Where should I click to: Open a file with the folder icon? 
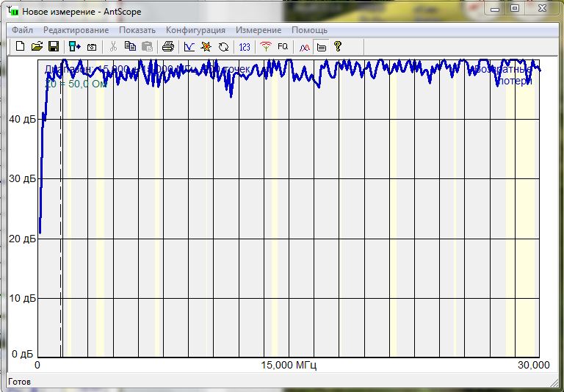[x=37, y=46]
